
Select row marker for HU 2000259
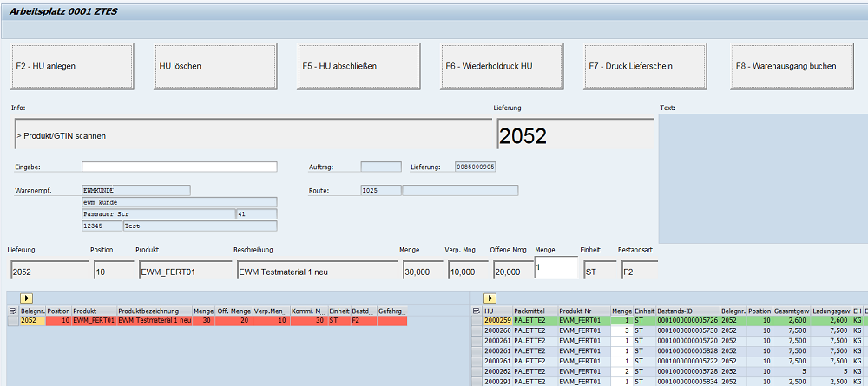477,321
